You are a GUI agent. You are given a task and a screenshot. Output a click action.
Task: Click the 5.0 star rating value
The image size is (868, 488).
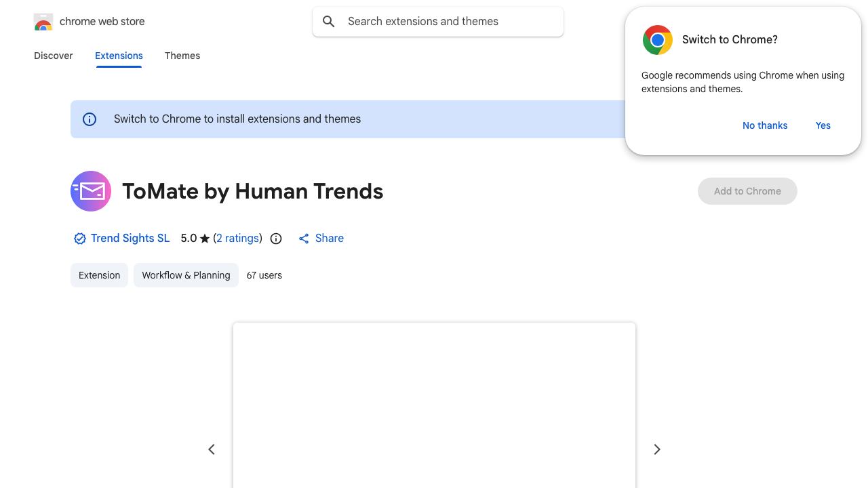click(195, 239)
